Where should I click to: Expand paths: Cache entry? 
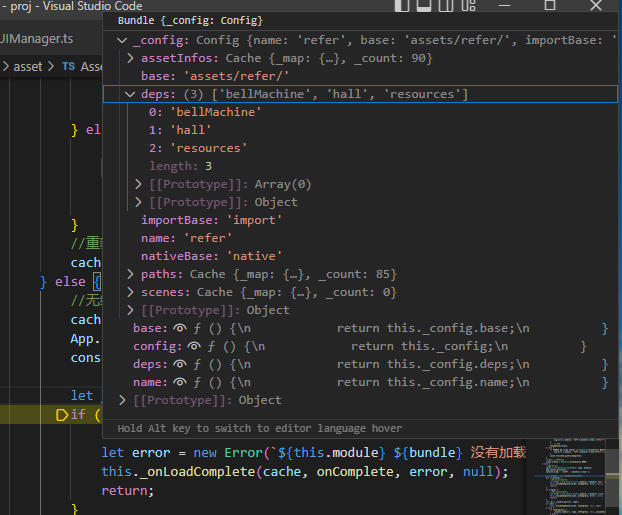(x=130, y=274)
